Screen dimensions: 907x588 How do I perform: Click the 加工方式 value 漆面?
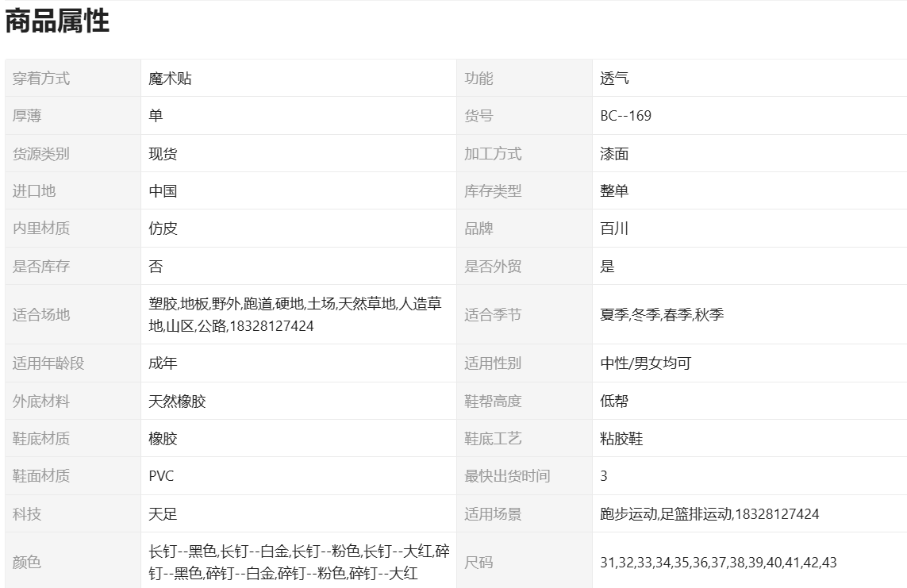click(x=614, y=154)
